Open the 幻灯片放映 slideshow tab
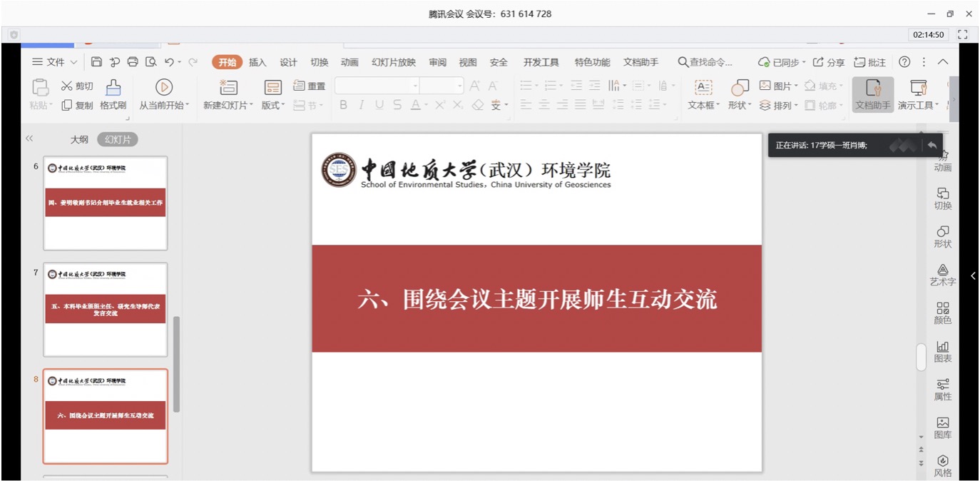The width and height of the screenshot is (980, 481). tap(393, 62)
